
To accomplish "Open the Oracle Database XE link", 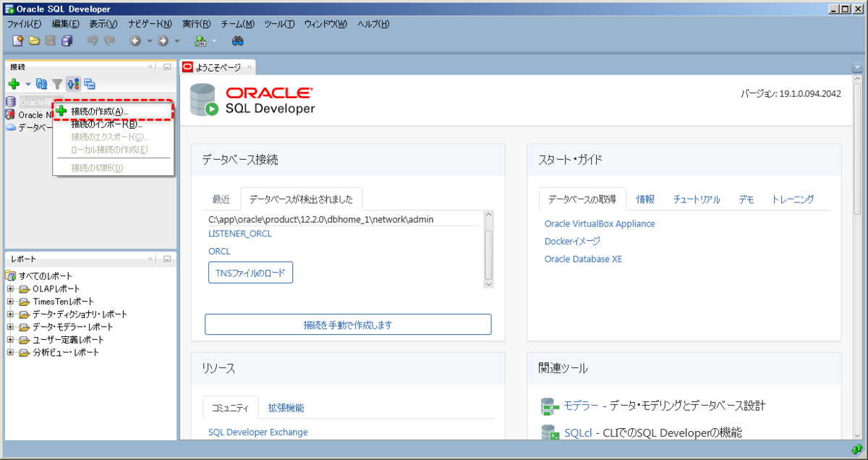I will (x=583, y=258).
